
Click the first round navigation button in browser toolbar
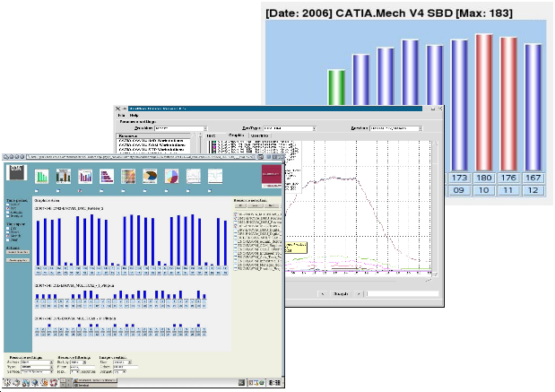[x=5, y=156]
